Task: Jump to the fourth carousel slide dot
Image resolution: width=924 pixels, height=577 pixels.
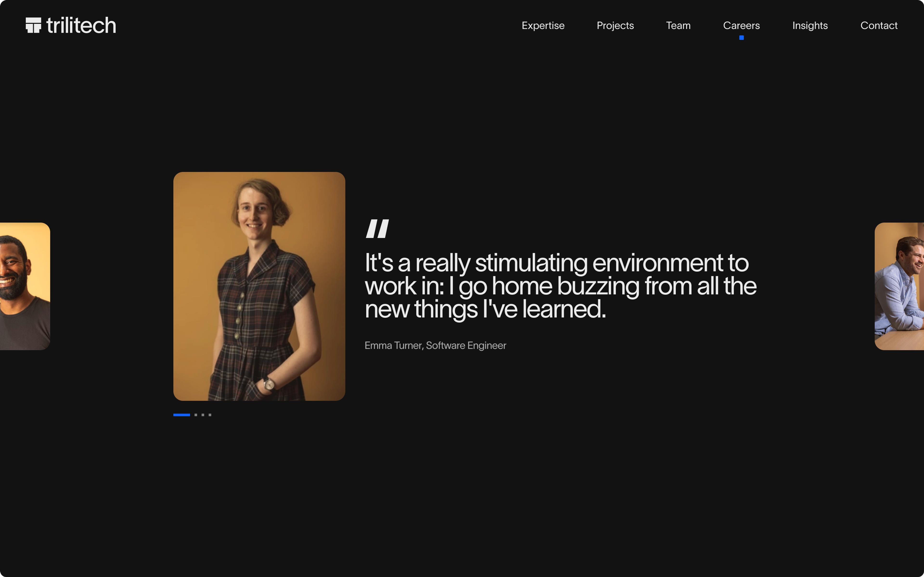Action: (x=210, y=415)
